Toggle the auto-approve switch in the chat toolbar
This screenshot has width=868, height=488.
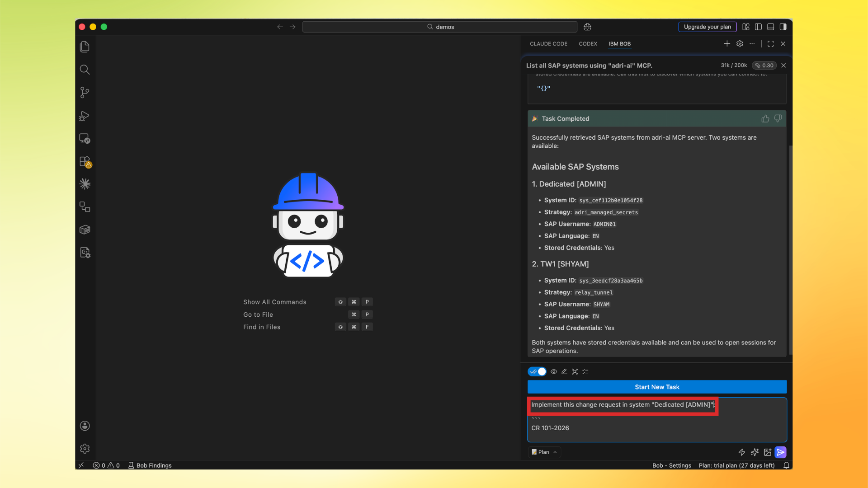click(537, 371)
